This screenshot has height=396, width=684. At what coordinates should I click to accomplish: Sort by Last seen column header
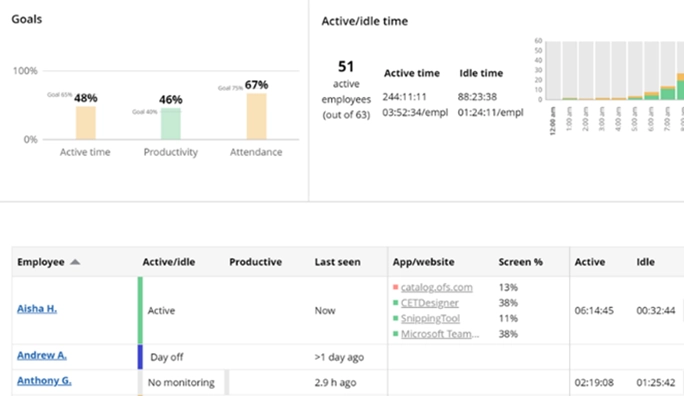pos(338,262)
